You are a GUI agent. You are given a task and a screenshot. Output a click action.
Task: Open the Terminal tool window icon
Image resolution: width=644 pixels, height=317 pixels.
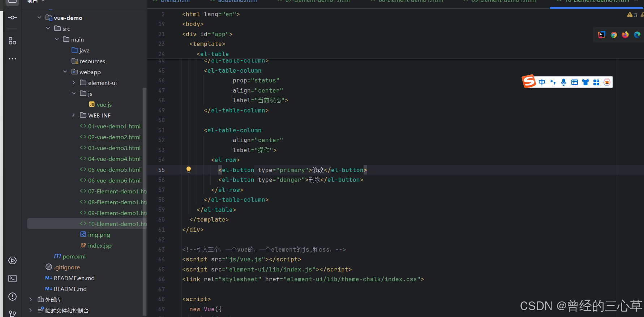[x=12, y=278]
